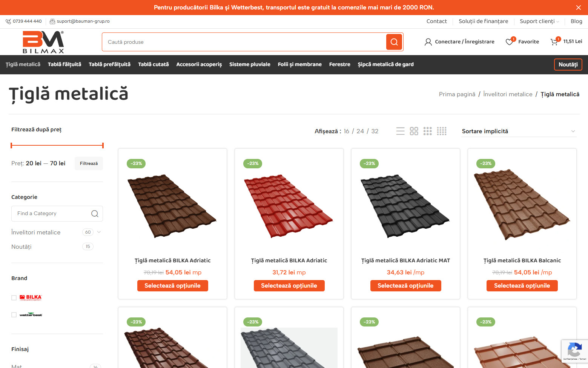
Task: Click the Noutăți button in navbar
Action: click(568, 65)
